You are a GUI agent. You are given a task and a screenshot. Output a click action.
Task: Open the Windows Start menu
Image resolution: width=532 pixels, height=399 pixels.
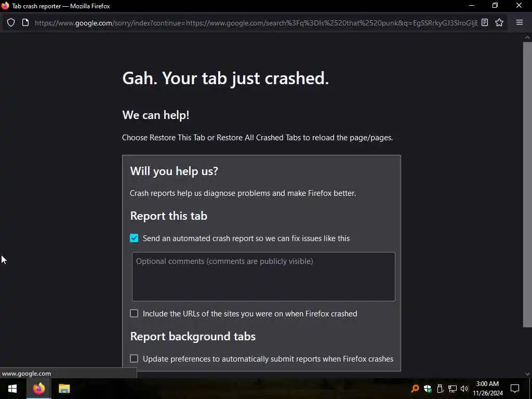12,389
